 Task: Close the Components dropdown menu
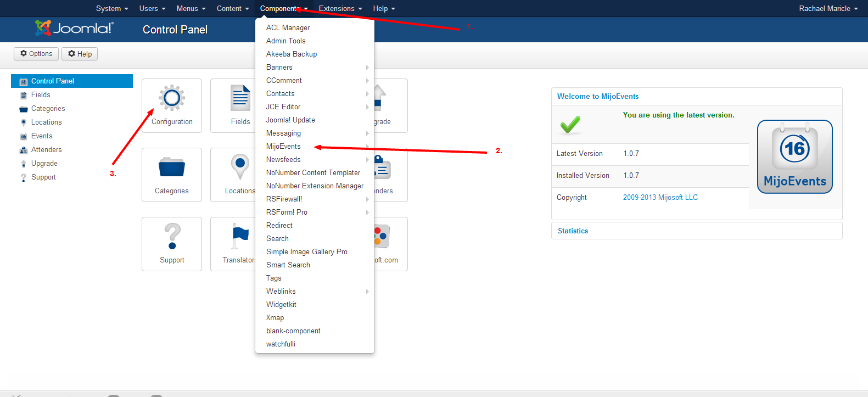point(284,9)
